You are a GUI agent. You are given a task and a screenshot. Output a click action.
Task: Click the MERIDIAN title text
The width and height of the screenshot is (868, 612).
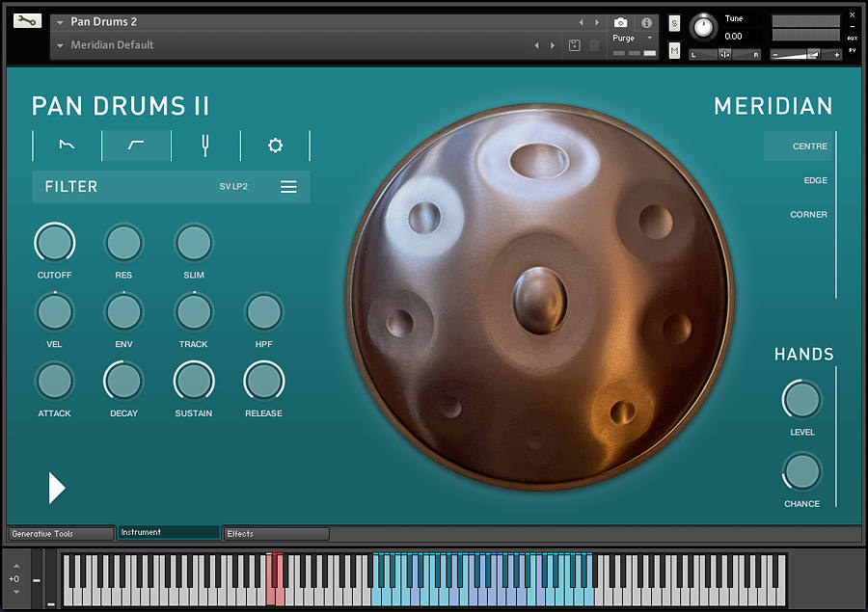click(x=773, y=106)
